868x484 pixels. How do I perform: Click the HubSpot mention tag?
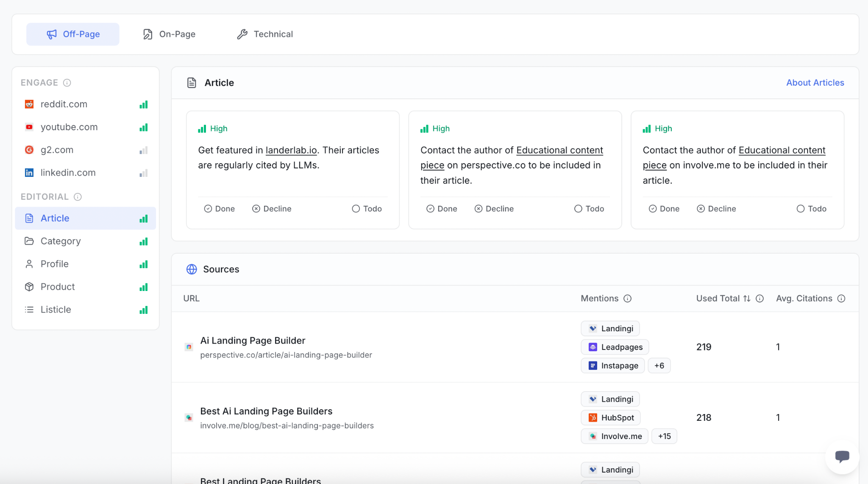click(x=611, y=417)
